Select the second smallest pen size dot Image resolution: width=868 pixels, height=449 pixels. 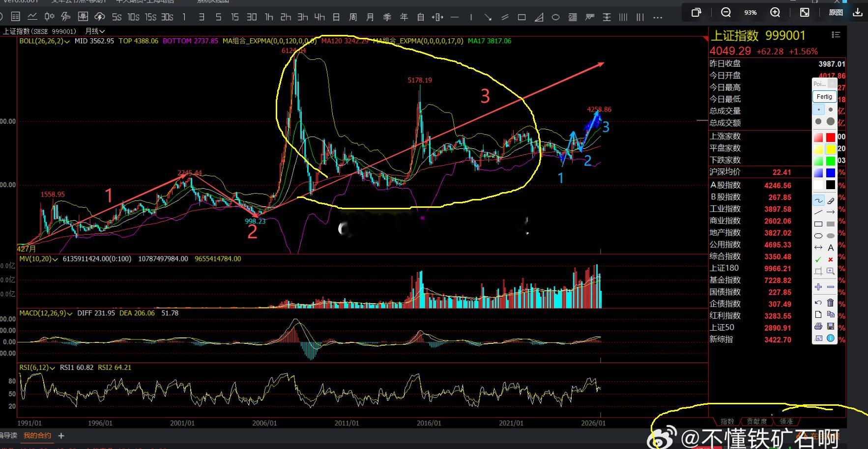click(x=831, y=110)
